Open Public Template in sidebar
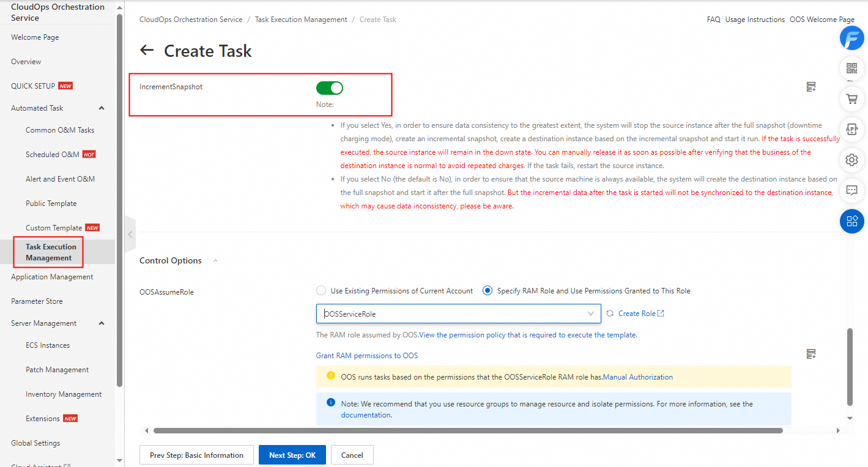The image size is (868, 467). [51, 204]
